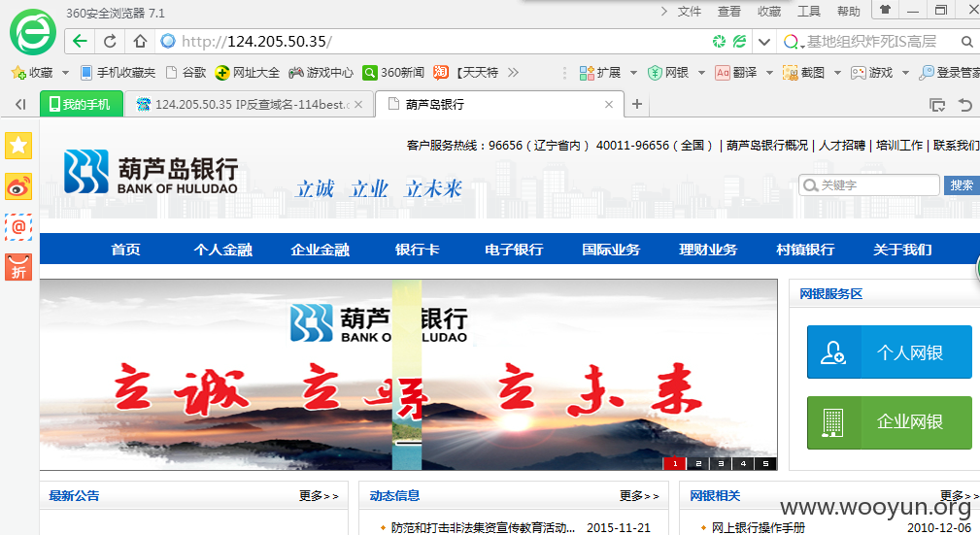This screenshot has width=980, height=535.
Task: Open the 首页 navigation item
Action: [125, 250]
